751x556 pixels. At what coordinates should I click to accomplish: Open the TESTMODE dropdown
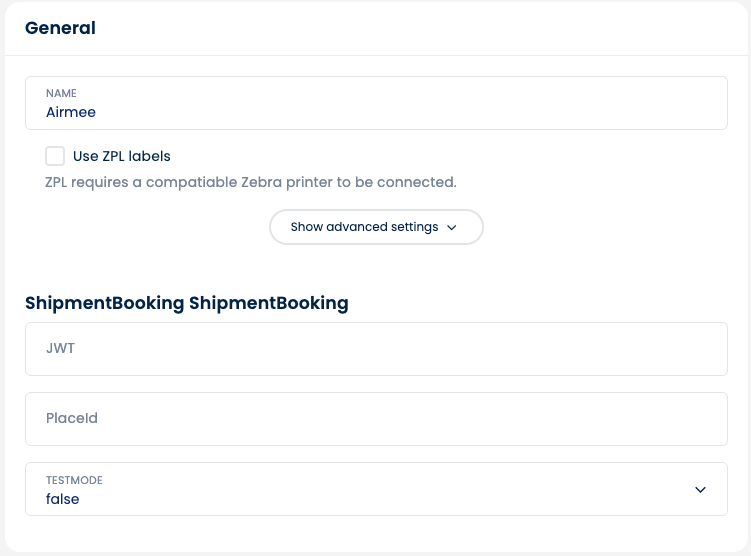(376, 489)
